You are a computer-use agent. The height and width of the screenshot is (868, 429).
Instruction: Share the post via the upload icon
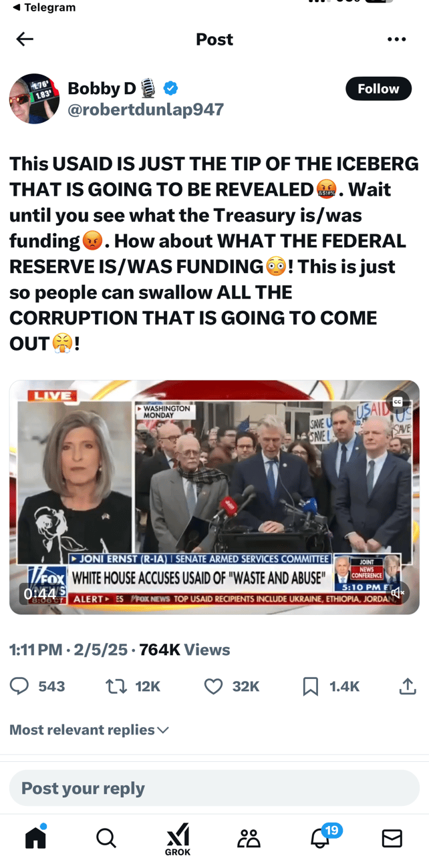click(408, 686)
